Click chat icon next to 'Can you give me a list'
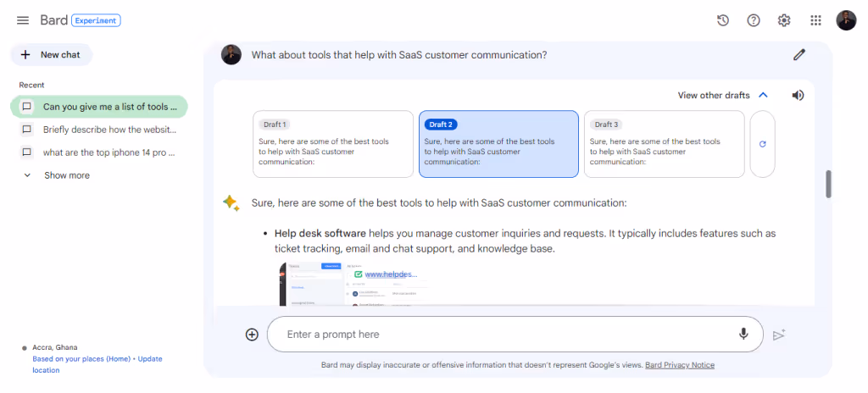The height and width of the screenshot is (393, 868). (x=26, y=106)
